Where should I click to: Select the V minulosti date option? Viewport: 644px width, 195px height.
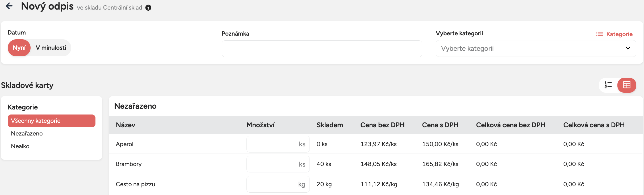click(x=51, y=48)
